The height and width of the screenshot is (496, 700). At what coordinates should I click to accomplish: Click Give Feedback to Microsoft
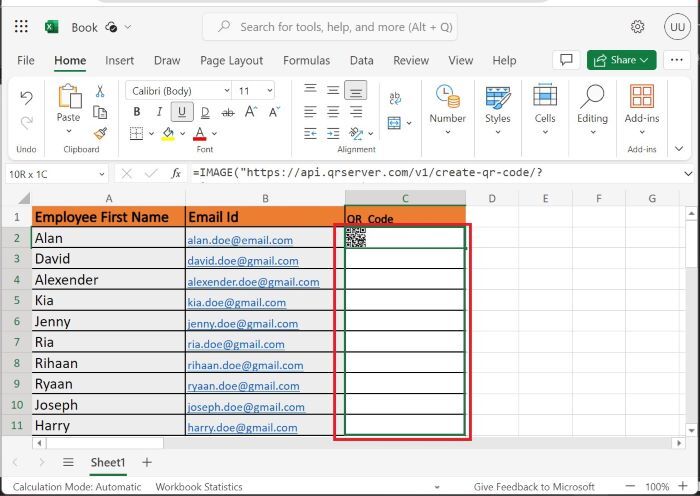tap(534, 487)
